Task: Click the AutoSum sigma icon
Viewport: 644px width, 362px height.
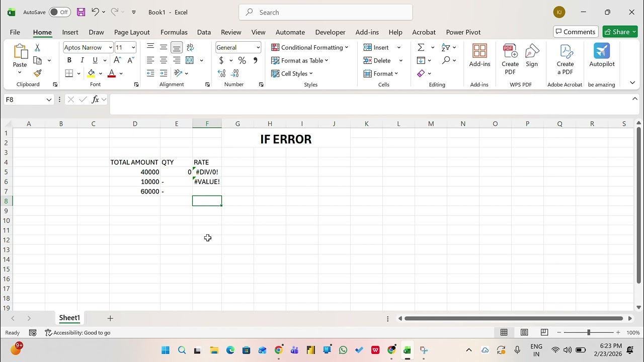Action: [421, 47]
